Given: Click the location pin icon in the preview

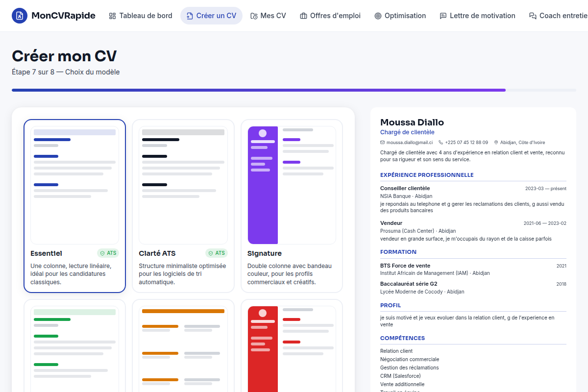Looking at the screenshot, I should click(x=496, y=143).
